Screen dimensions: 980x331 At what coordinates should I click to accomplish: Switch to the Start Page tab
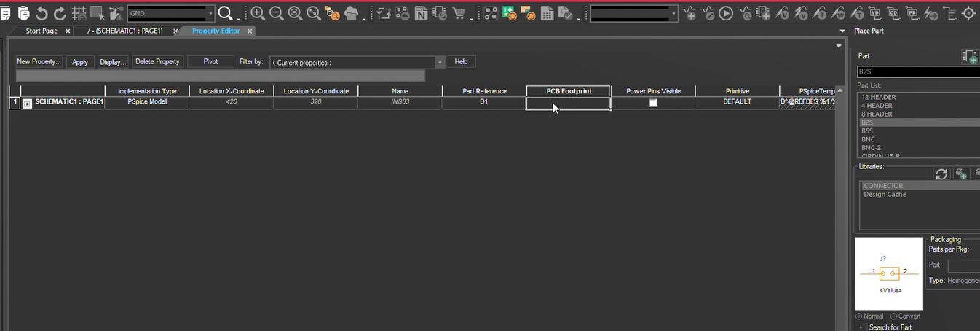point(42,31)
